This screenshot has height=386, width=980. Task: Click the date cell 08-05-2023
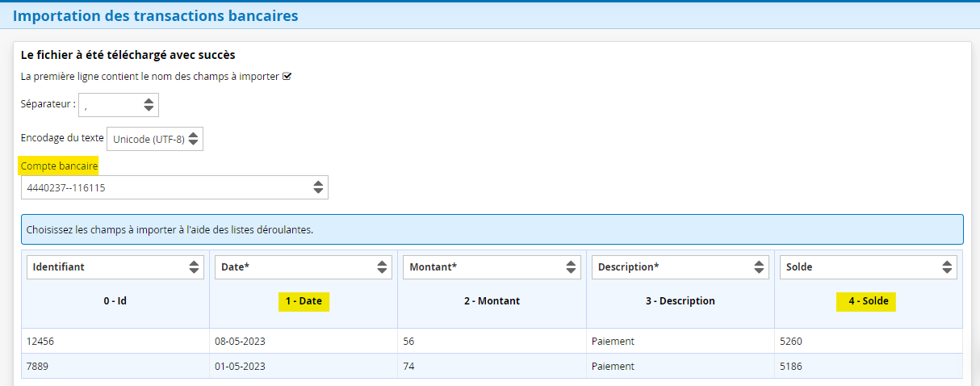point(241,342)
